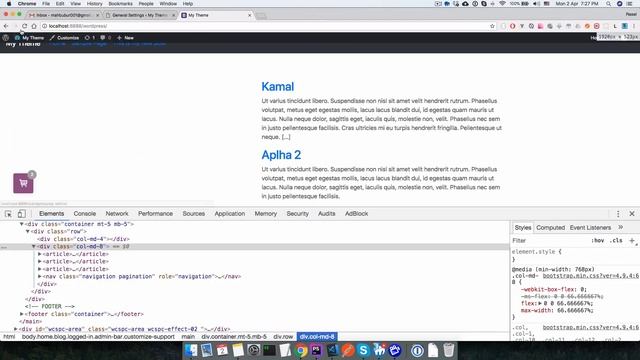Expand the wcspc-area div node
Viewport: 640px width, 360px height.
(16, 329)
